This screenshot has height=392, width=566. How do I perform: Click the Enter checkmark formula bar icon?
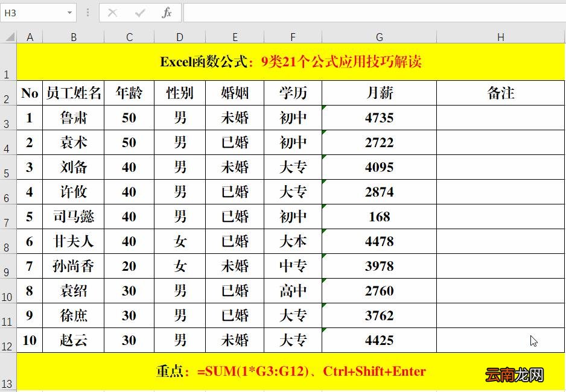tap(140, 13)
